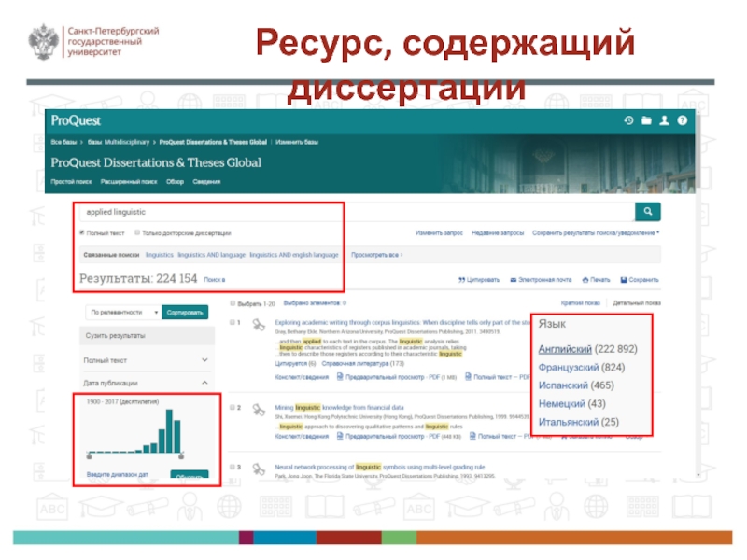Filter by Испанский language link
747x560 pixels.
[x=563, y=385]
